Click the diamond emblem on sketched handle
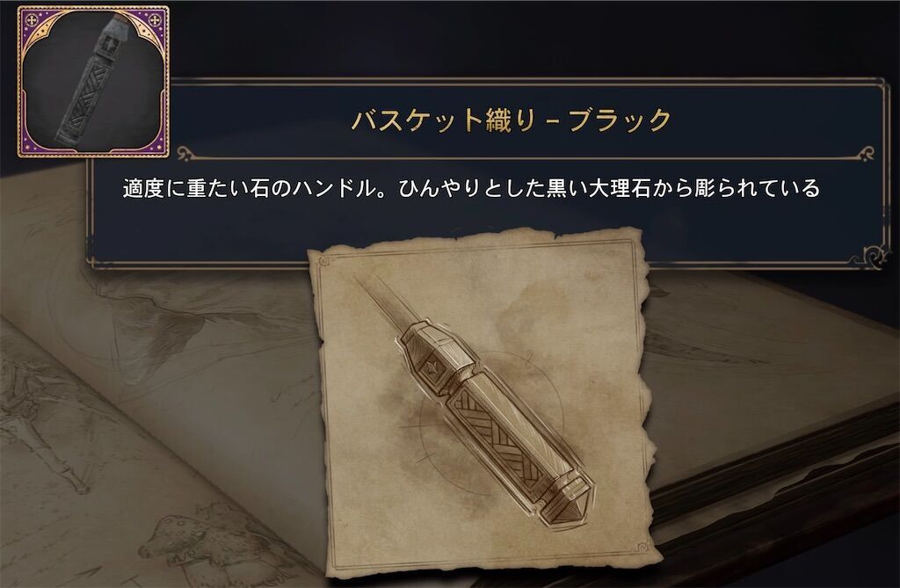The width and height of the screenshot is (900, 588). tap(431, 366)
